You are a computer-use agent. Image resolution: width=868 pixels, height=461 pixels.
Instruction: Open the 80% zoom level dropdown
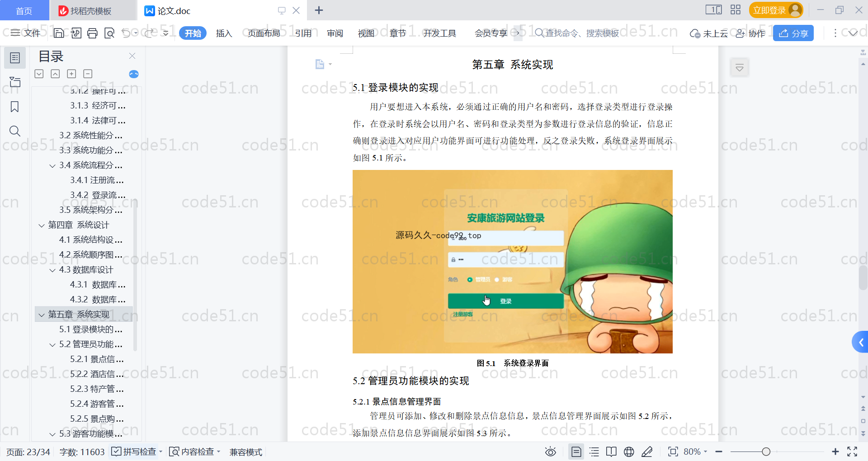coord(695,452)
